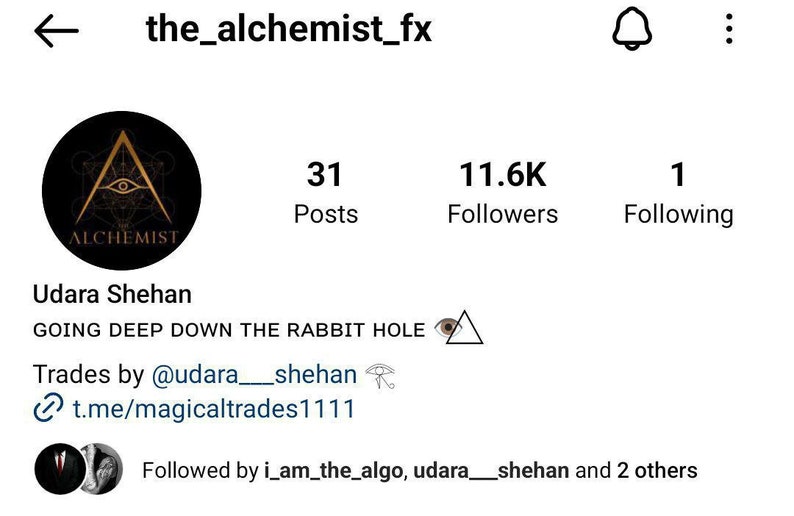Open the t.me/magicaltrades1111 link
The image size is (794, 516).
click(214, 409)
